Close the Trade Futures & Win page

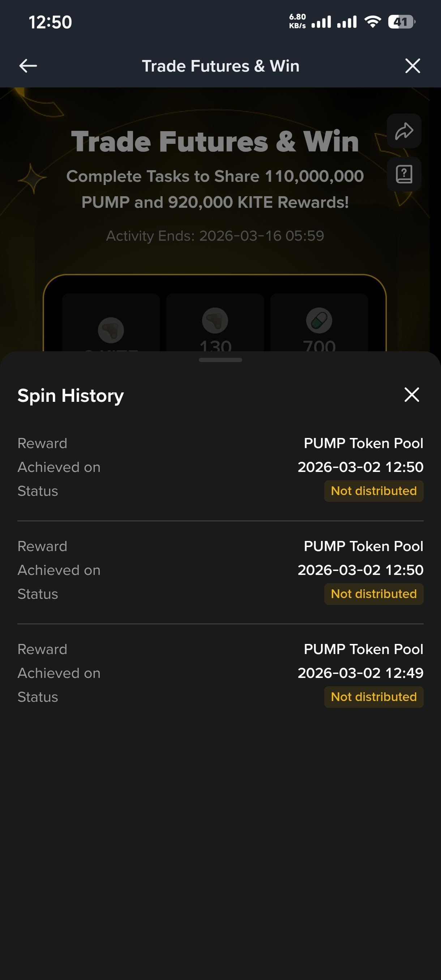[x=412, y=66]
